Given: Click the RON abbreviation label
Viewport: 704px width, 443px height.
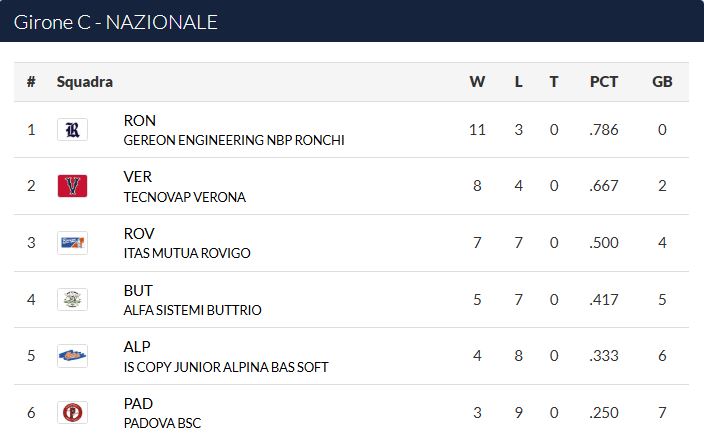Looking at the screenshot, I should pos(140,121).
